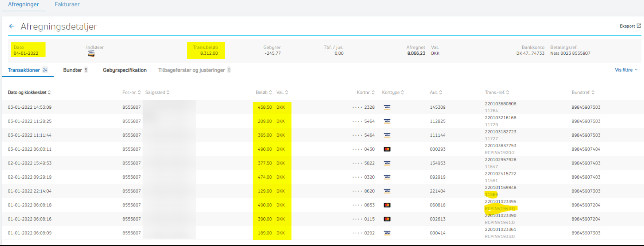644x246 pixels.
Task: Click Mastercard icon on card 0115 row
Action: (387, 219)
